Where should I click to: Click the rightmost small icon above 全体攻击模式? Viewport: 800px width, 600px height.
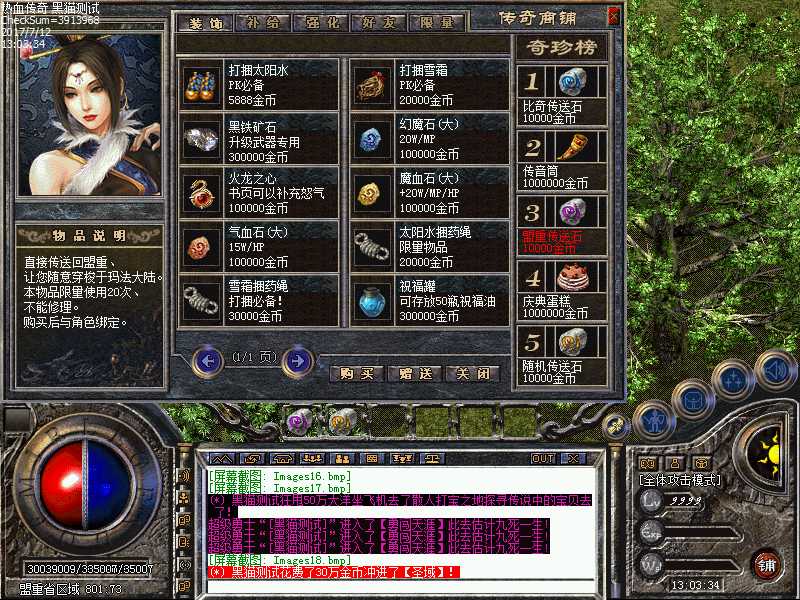702,463
